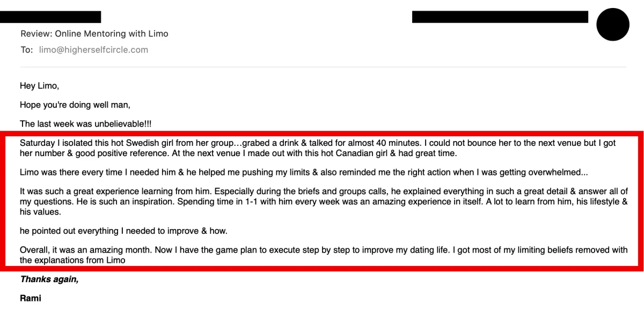Click the redacted sender name bar
This screenshot has height=310, width=644.
tap(50, 17)
